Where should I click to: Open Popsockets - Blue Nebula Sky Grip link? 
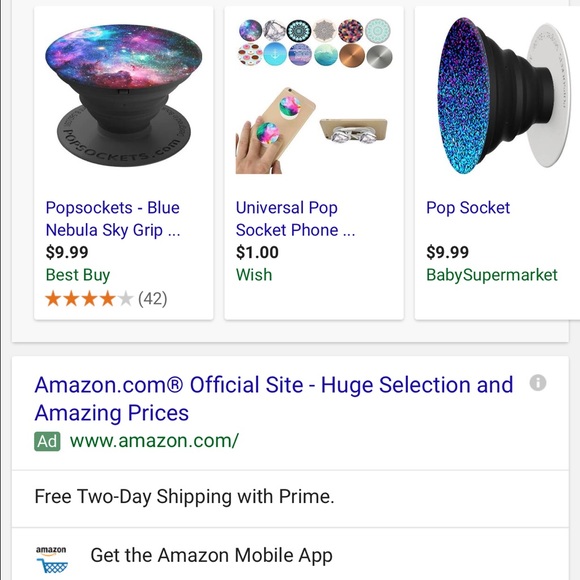point(113,219)
